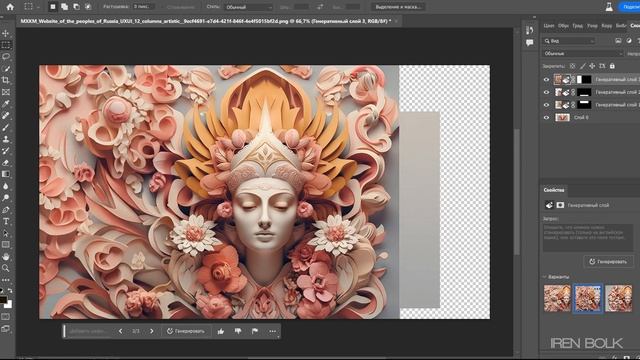
Task: Toggle visibility of Генеративный слой 1
Action: pos(547,105)
